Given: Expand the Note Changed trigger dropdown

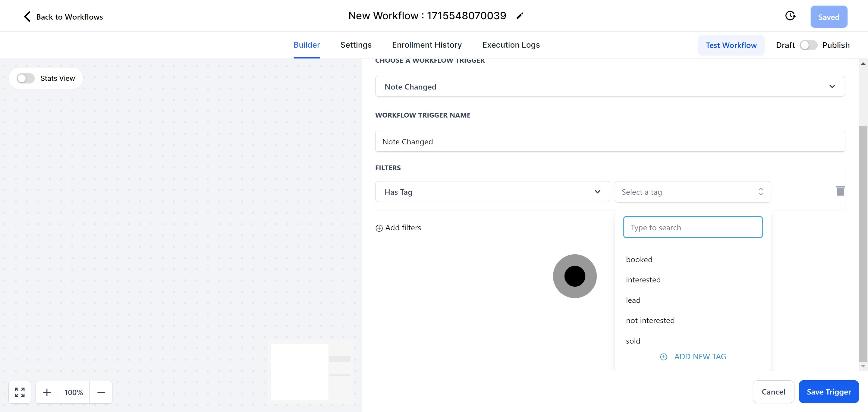Looking at the screenshot, I should [832, 86].
